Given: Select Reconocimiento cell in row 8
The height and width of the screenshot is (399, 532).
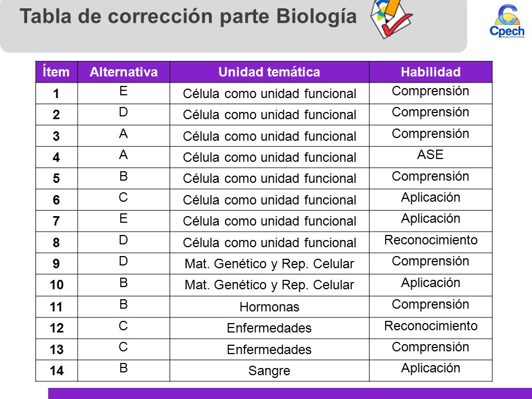Looking at the screenshot, I should pyautogui.click(x=431, y=242).
